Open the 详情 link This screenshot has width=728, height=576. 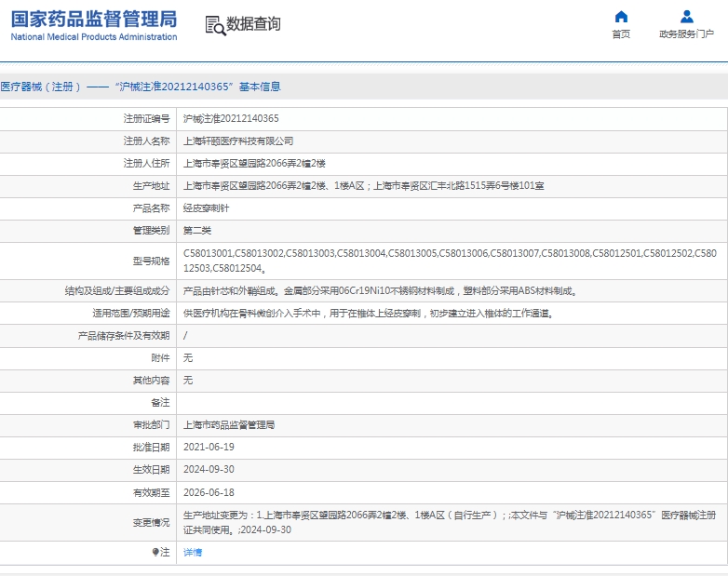(x=193, y=553)
